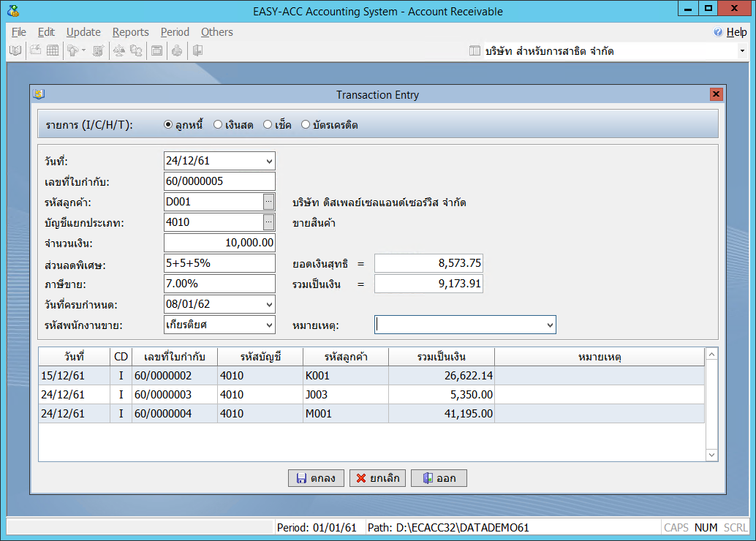Click the exit door toolbar icon
This screenshot has height=541, width=756.
point(197,50)
